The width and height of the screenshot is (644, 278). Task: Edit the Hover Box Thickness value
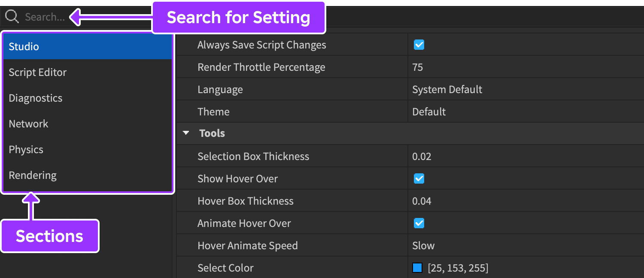(x=422, y=201)
